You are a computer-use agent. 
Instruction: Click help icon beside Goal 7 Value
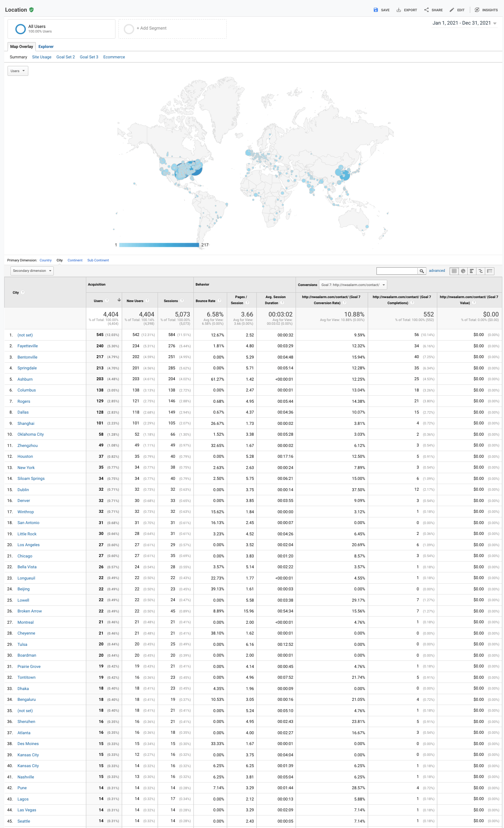[474, 303]
